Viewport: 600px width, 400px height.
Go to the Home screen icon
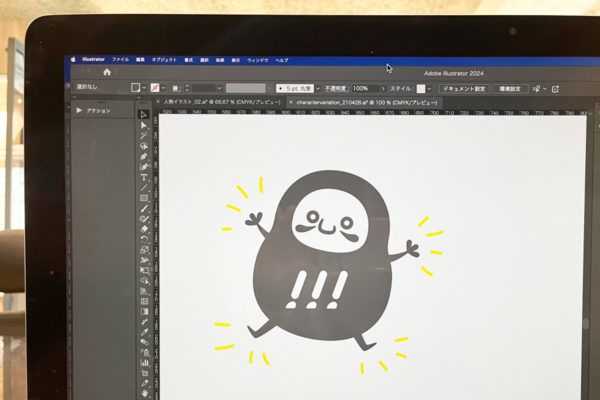(x=107, y=72)
